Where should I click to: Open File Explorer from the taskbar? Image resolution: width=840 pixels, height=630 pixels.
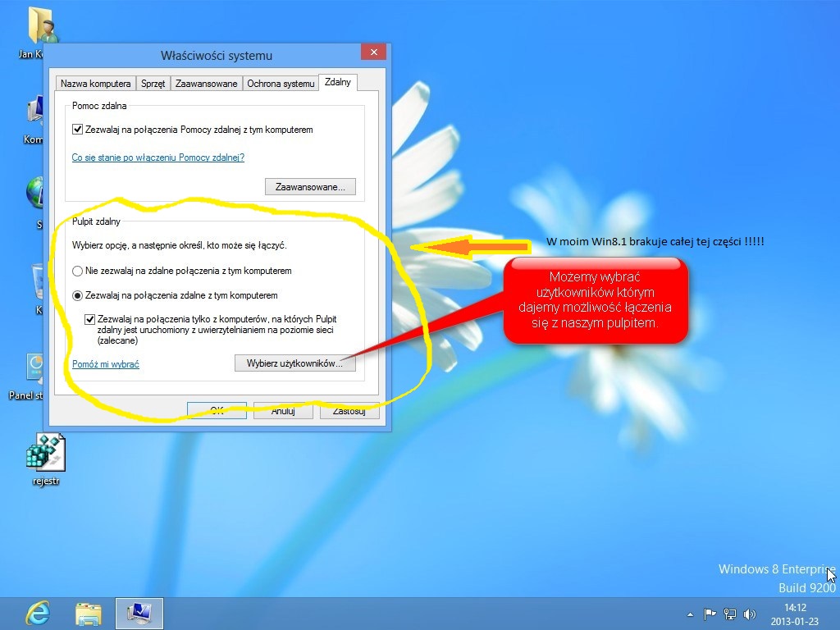[89, 614]
